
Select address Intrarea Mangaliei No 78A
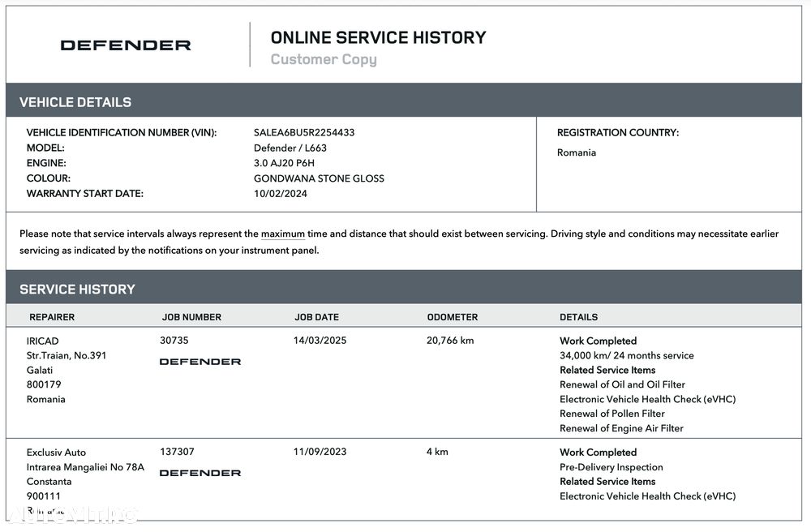[85, 467]
